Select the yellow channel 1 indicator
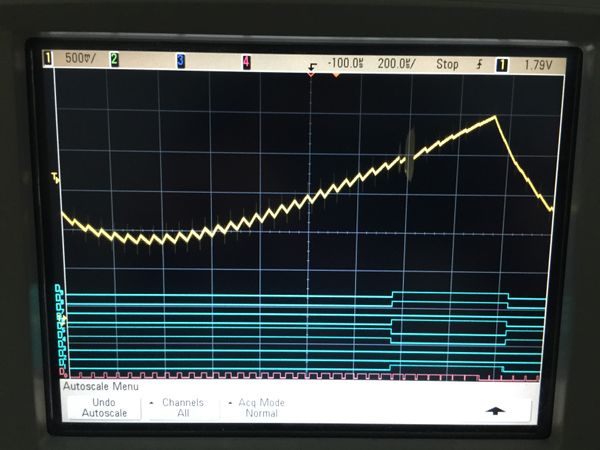The height and width of the screenshot is (450, 600). click(47, 61)
